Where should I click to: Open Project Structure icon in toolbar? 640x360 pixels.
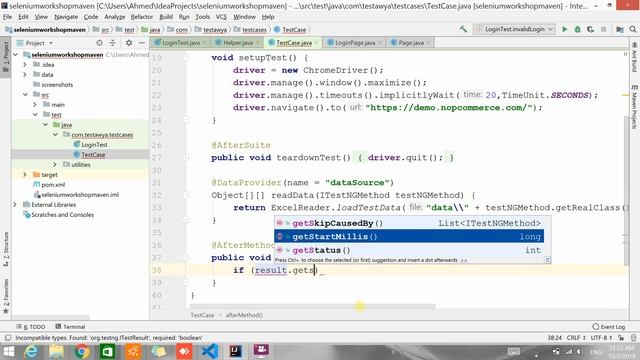pyautogui.click(x=620, y=29)
